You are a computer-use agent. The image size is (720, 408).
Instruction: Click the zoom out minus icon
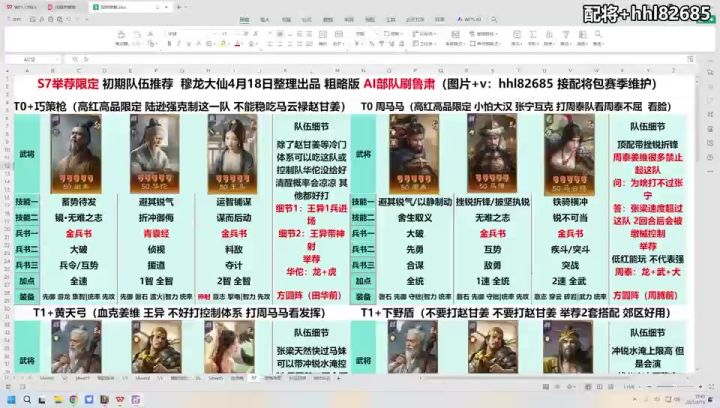649,387
